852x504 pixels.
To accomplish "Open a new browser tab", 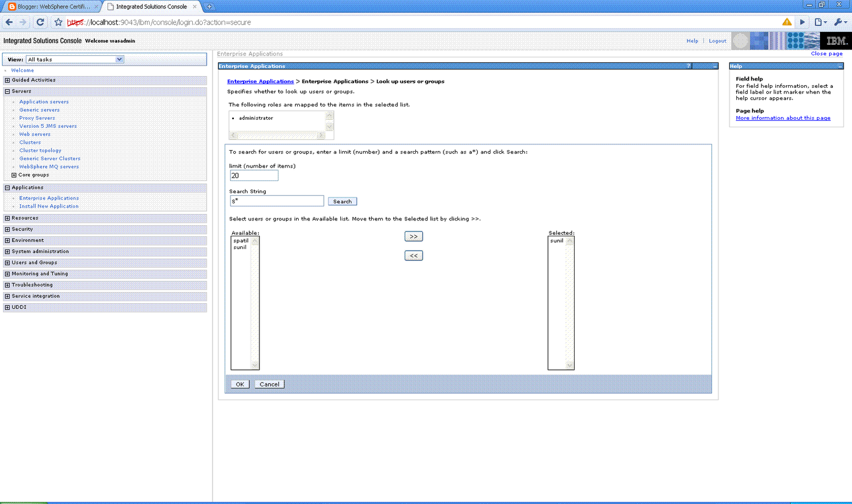I will (x=210, y=6).
